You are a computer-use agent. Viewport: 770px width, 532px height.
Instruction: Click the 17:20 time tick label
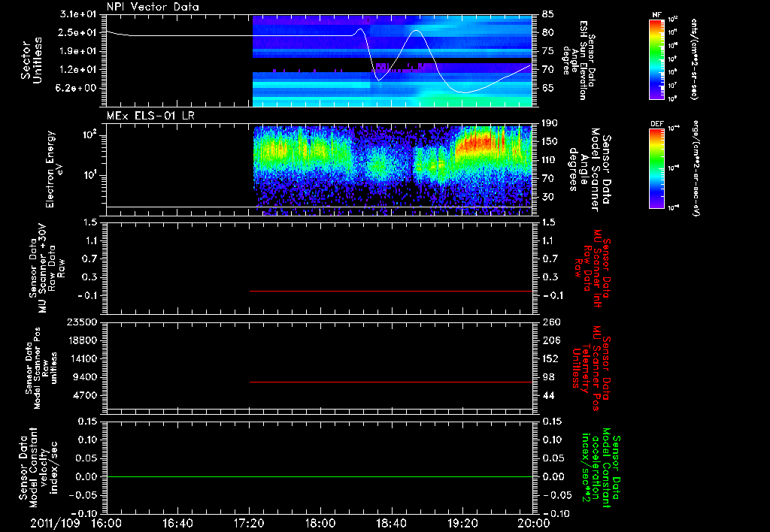pyautogui.click(x=249, y=523)
